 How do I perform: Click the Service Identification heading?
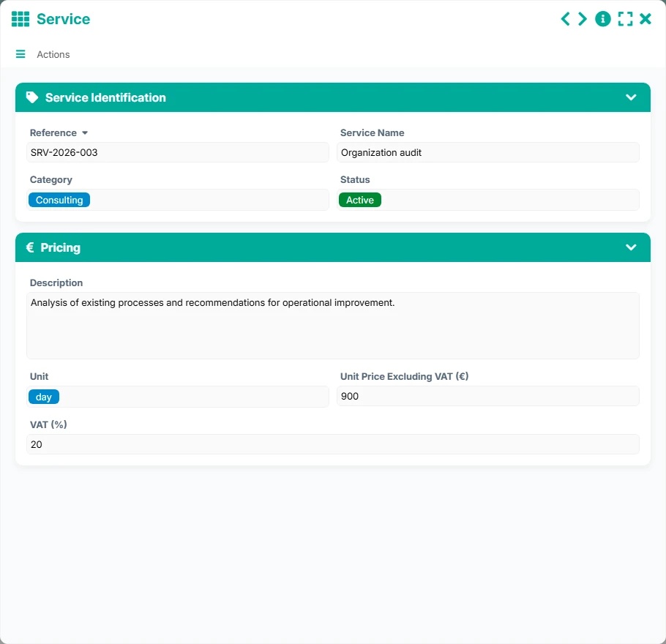click(x=105, y=97)
